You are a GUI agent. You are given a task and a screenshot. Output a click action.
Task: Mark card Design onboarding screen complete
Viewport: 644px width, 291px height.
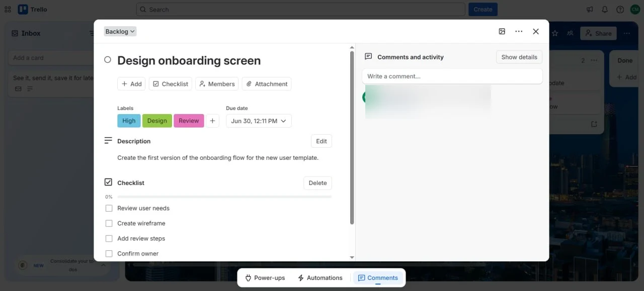108,60
